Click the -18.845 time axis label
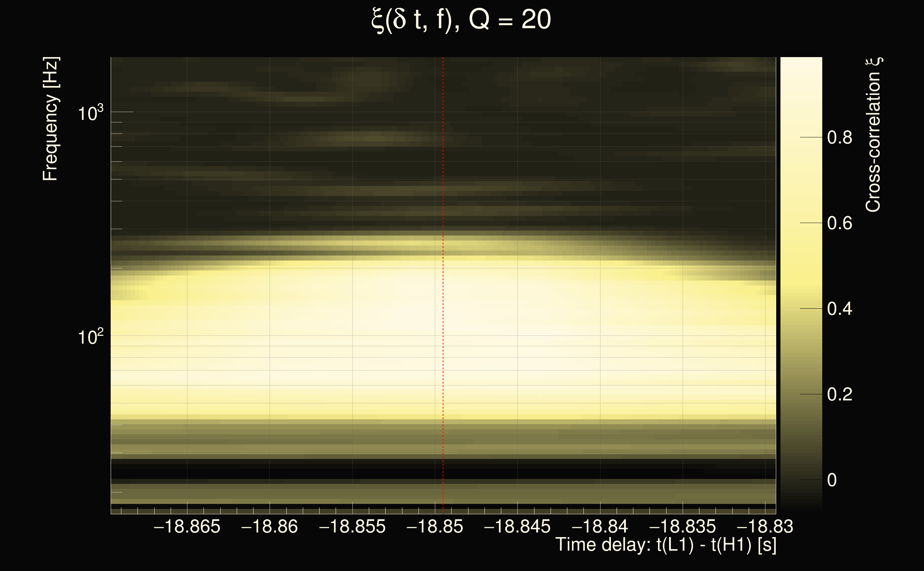Viewport: 924px width, 571px height. [x=517, y=526]
